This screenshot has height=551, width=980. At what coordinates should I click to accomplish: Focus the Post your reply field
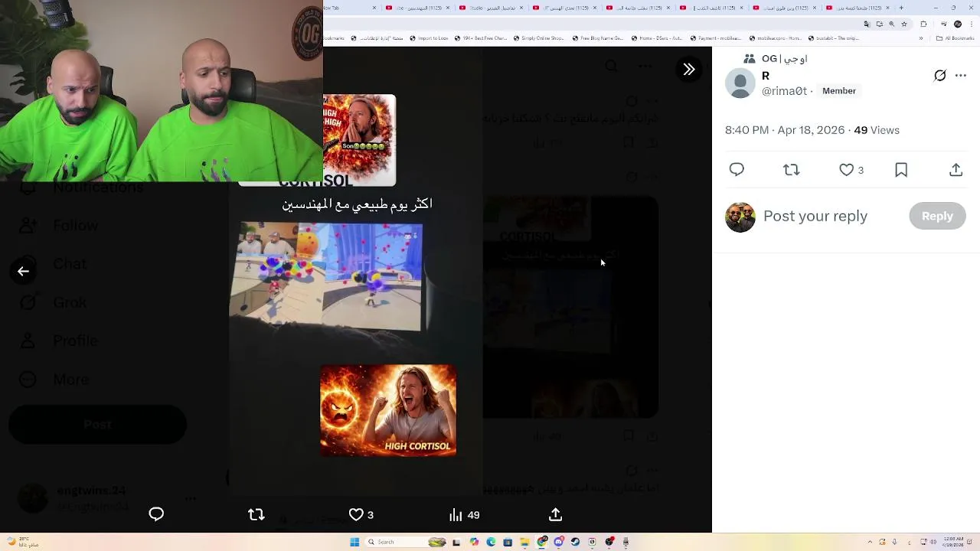click(832, 216)
